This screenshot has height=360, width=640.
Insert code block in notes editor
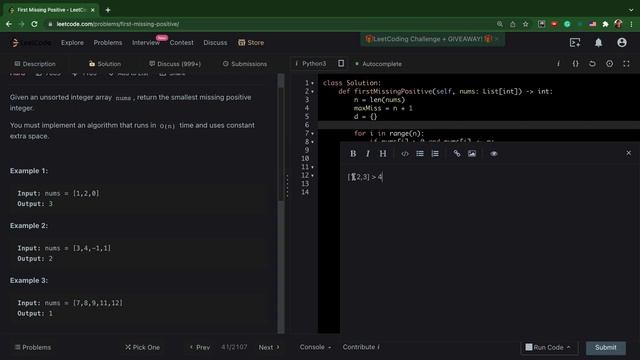[404, 153]
